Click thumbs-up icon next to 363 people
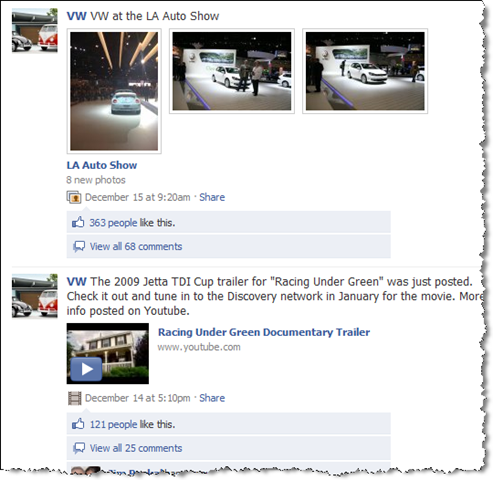493x480 pixels. pos(78,222)
